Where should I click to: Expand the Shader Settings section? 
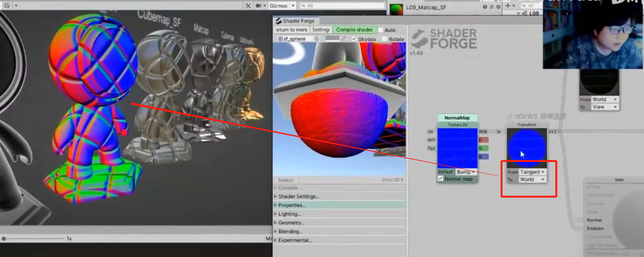coord(298,196)
